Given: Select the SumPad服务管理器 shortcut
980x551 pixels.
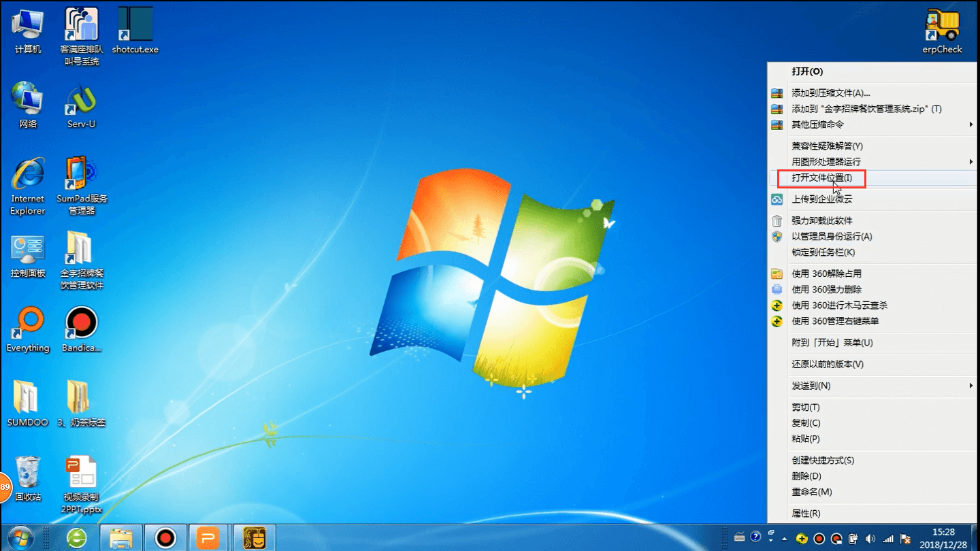Looking at the screenshot, I should click(x=82, y=186).
